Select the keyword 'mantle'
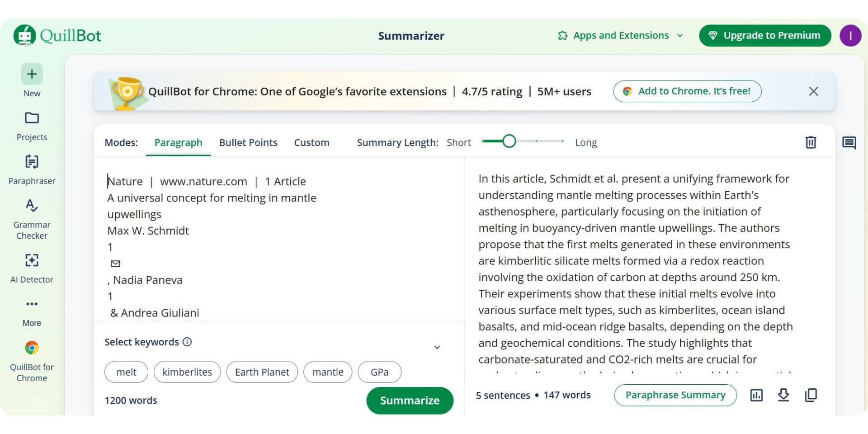Screen dimensions: 868x434 (327, 372)
